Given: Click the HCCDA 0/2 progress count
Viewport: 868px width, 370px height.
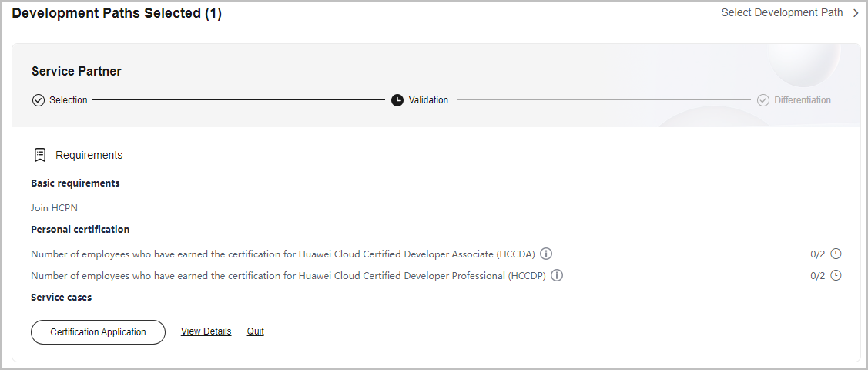Looking at the screenshot, I should 818,254.
